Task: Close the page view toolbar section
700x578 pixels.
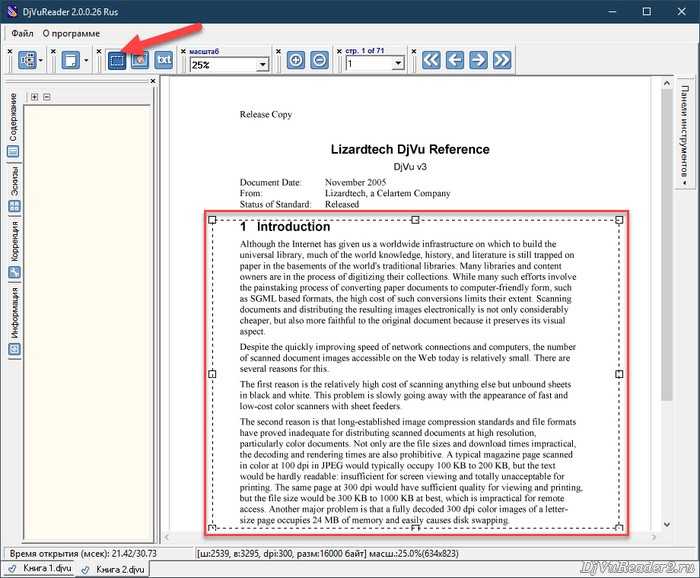Action: pos(54,52)
